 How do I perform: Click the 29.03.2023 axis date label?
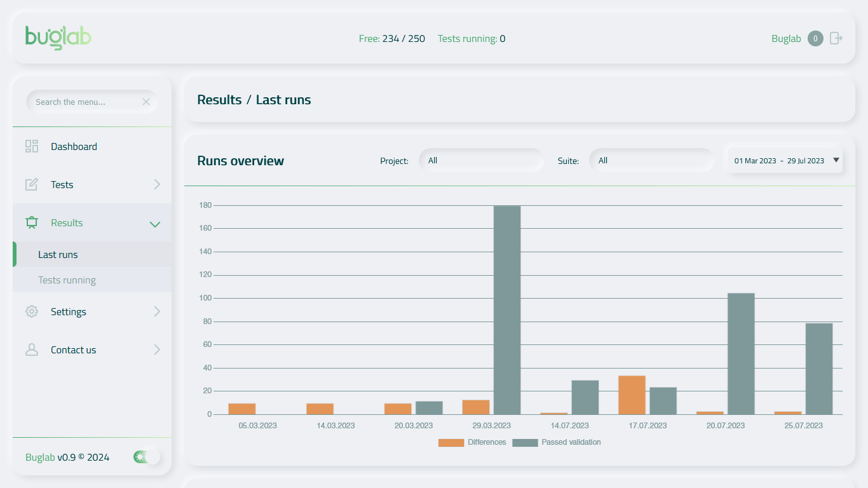coord(492,426)
